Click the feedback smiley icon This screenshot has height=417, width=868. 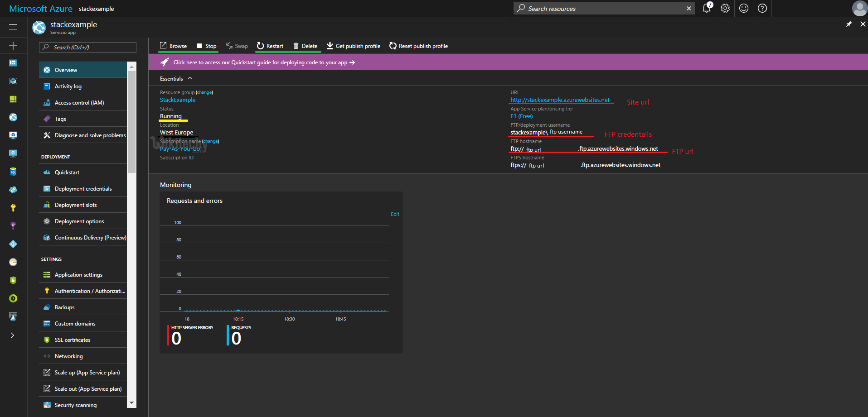(x=744, y=8)
